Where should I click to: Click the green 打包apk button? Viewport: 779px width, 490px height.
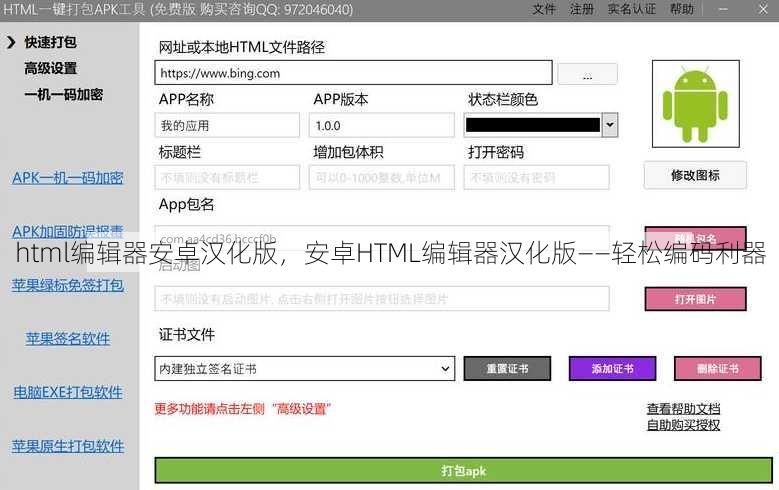464,471
